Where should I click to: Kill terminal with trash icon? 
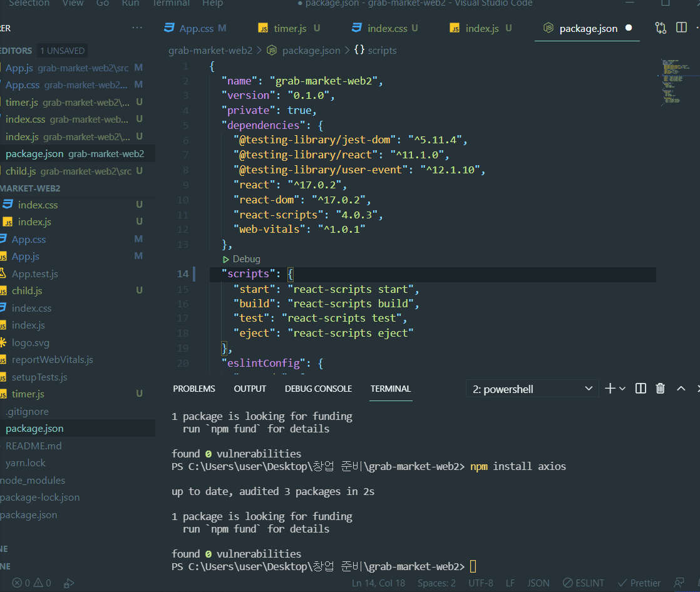pos(661,389)
